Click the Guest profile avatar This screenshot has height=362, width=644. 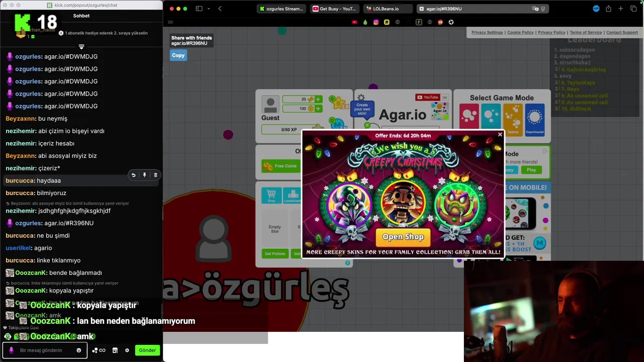coord(270,104)
